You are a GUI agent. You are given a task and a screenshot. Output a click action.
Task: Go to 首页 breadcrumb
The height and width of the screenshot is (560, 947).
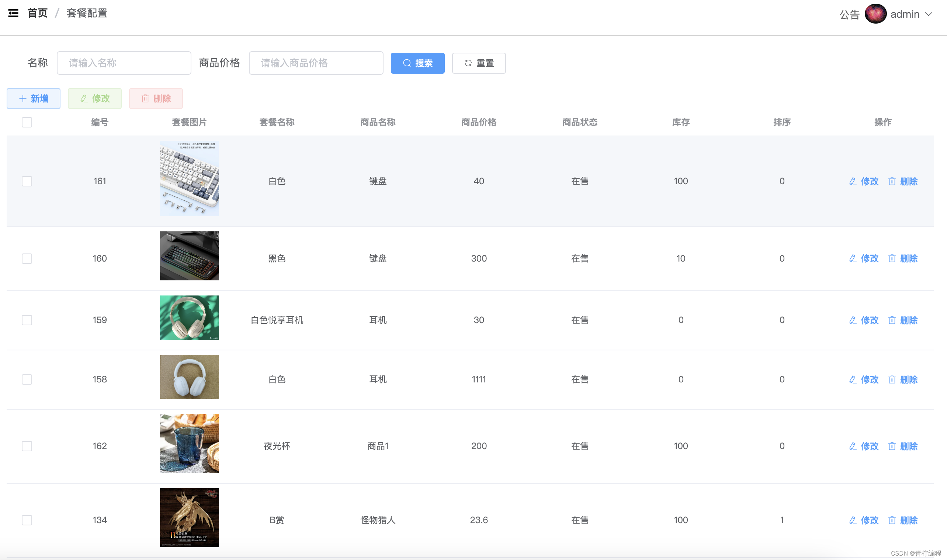(37, 13)
